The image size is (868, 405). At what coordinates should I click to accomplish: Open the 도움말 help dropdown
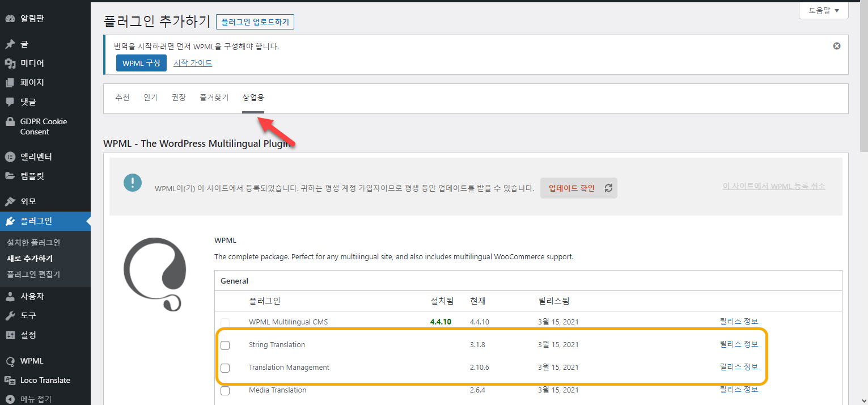[x=824, y=10]
